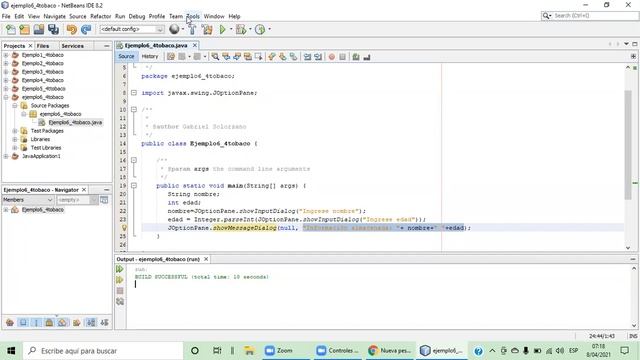Toggle Show Non-Public Members filter in Navigator
640x360 pixels.
coord(49,322)
